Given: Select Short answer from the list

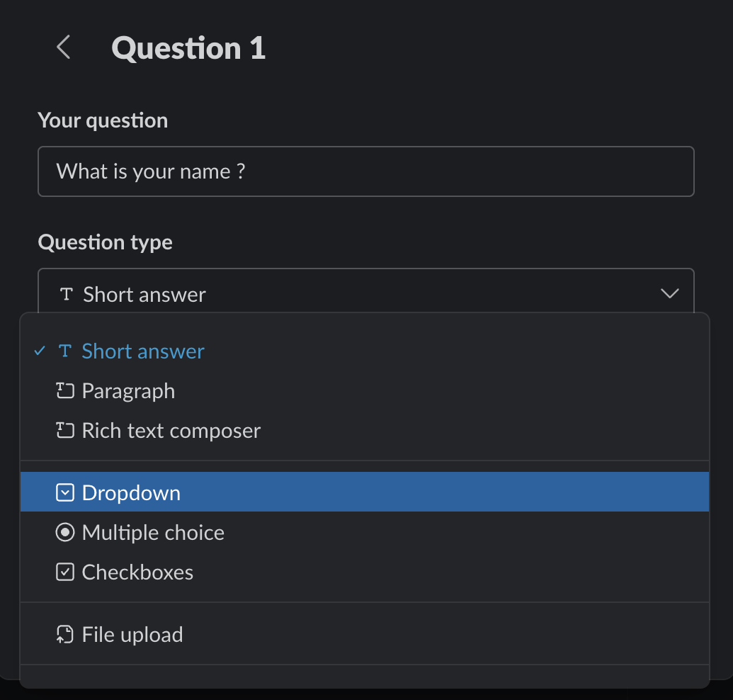Looking at the screenshot, I should 143,351.
